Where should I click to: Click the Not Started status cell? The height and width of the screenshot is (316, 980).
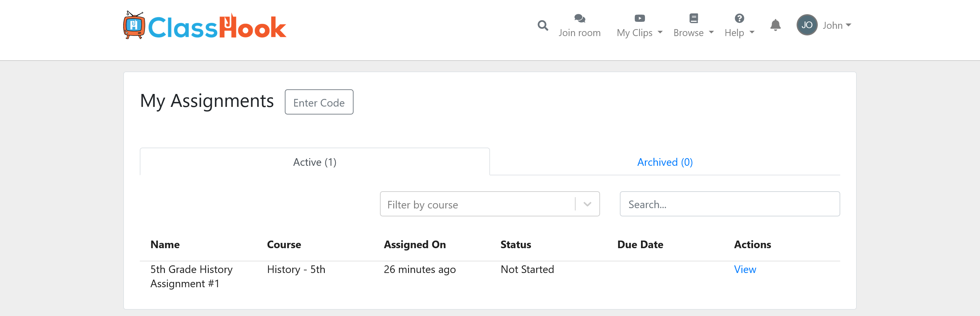pyautogui.click(x=527, y=269)
